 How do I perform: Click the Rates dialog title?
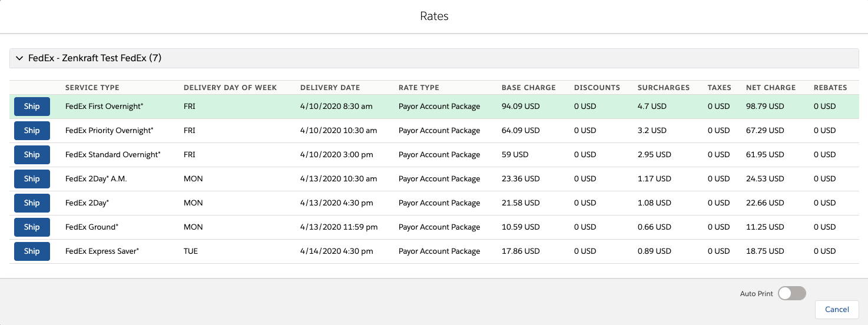[434, 16]
